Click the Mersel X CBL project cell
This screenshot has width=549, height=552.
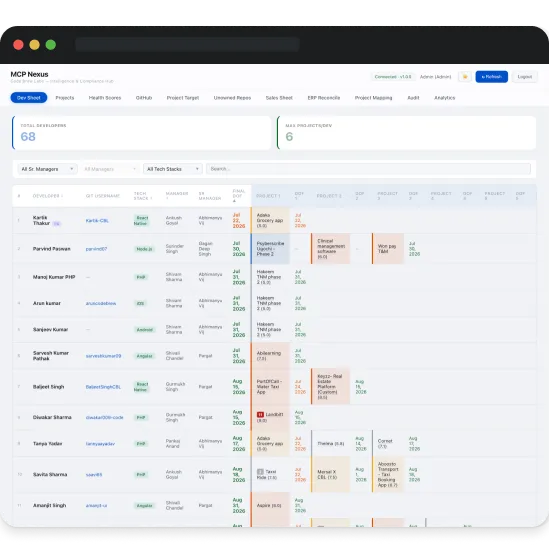coord(330,474)
